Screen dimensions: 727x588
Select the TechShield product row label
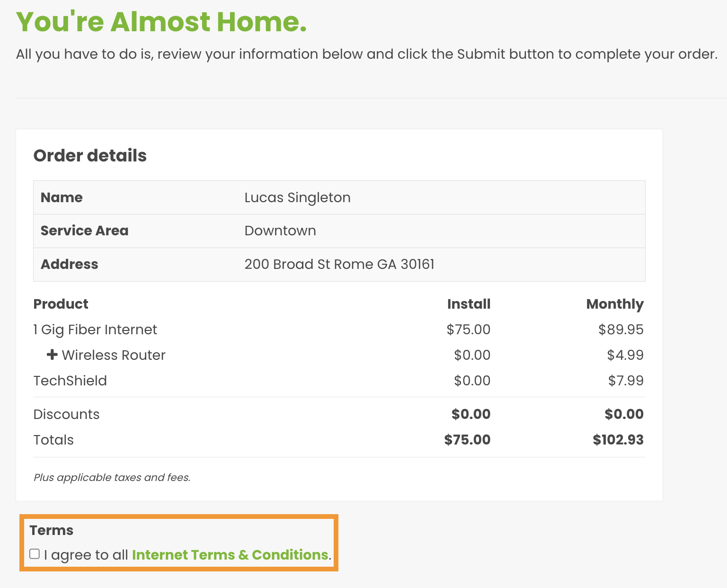click(70, 381)
